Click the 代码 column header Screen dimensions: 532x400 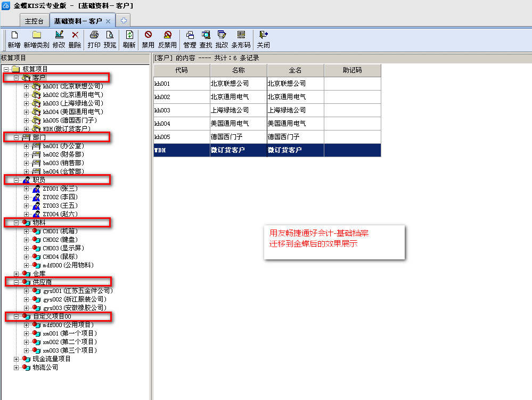182,70
